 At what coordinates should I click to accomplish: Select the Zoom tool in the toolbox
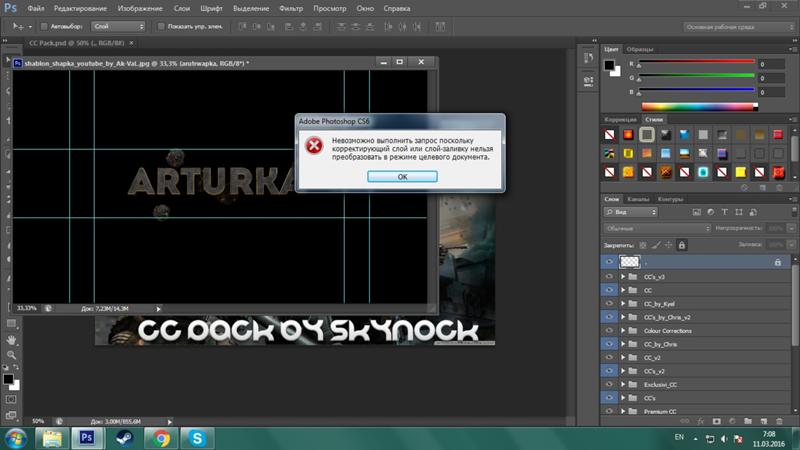tap(11, 355)
